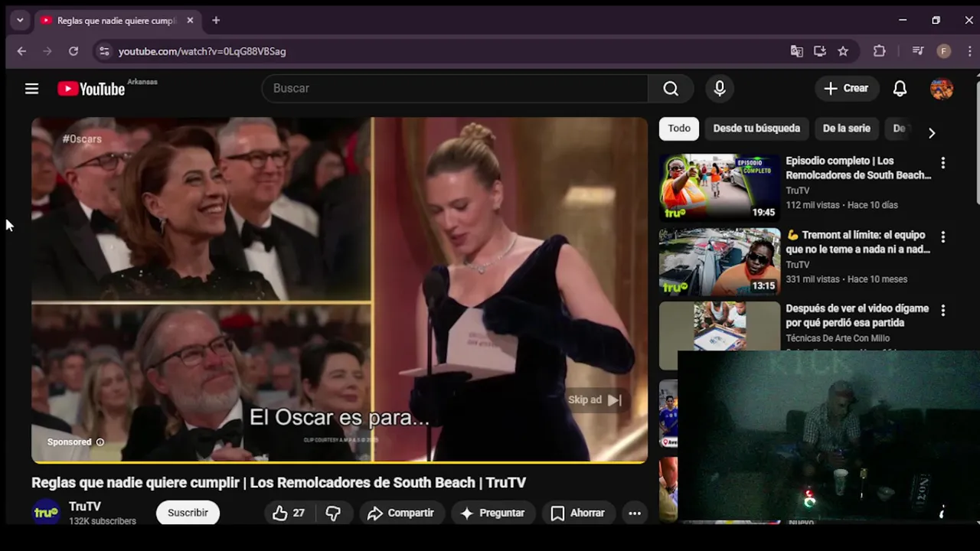Share the video via Compartir

[400, 513]
